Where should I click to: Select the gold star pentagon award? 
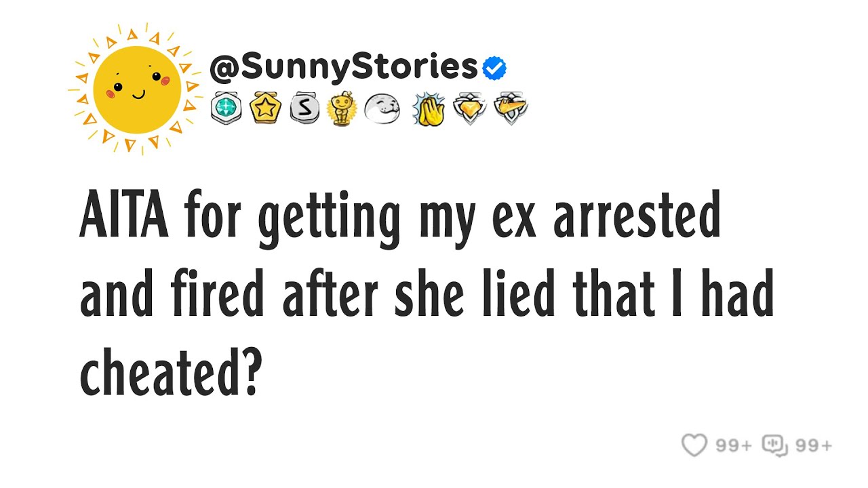coord(264,108)
